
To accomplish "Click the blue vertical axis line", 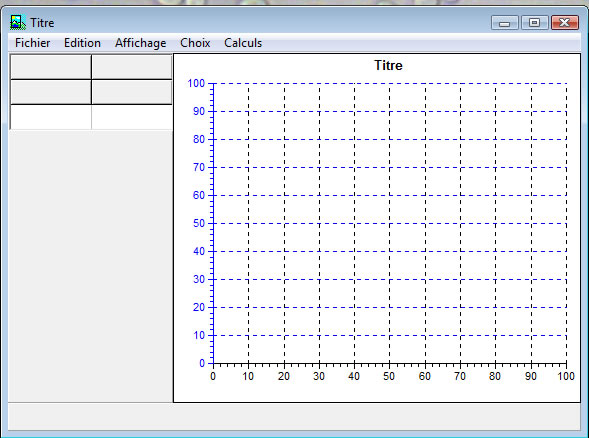I will point(213,224).
